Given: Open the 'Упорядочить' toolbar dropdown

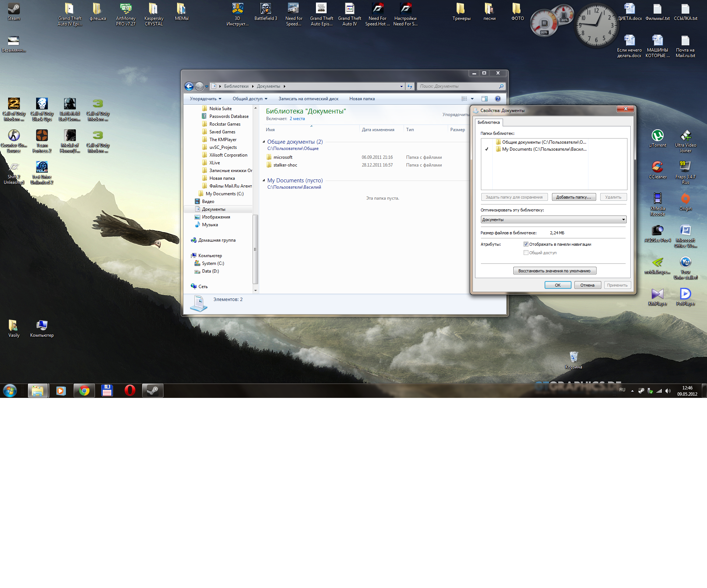Looking at the screenshot, I should pos(205,99).
